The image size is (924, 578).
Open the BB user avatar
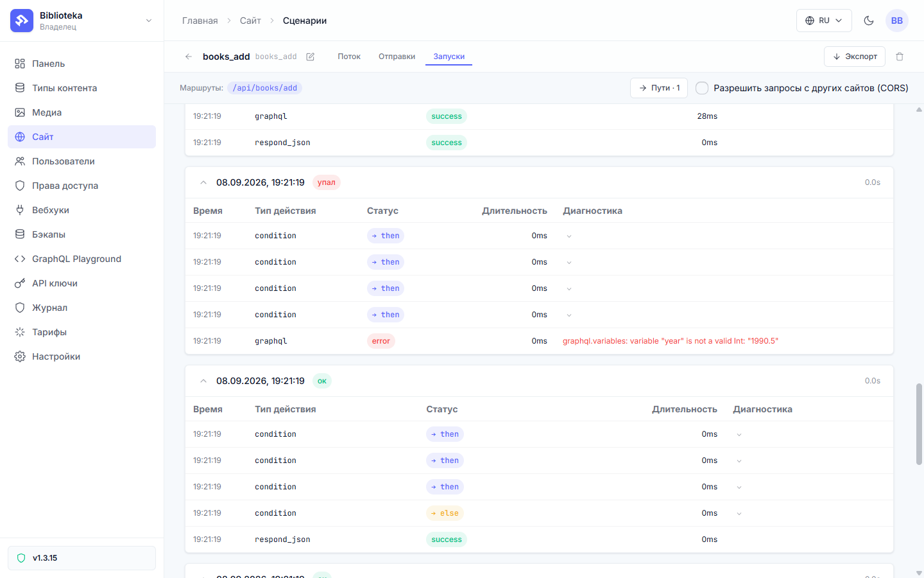897,21
